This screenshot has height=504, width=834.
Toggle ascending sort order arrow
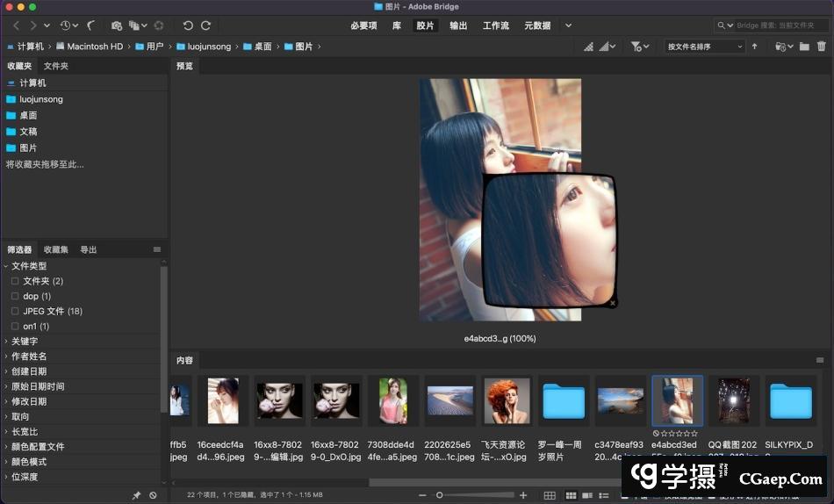pyautogui.click(x=754, y=47)
